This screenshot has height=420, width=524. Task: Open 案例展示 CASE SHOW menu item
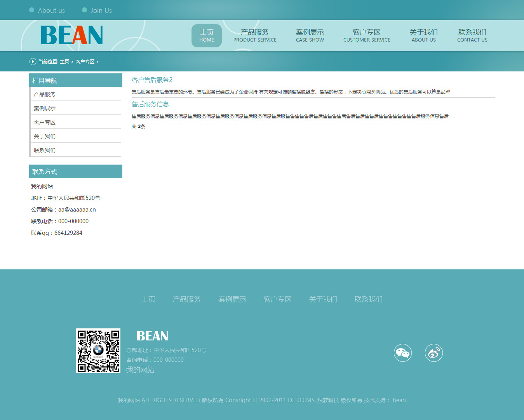310,35
